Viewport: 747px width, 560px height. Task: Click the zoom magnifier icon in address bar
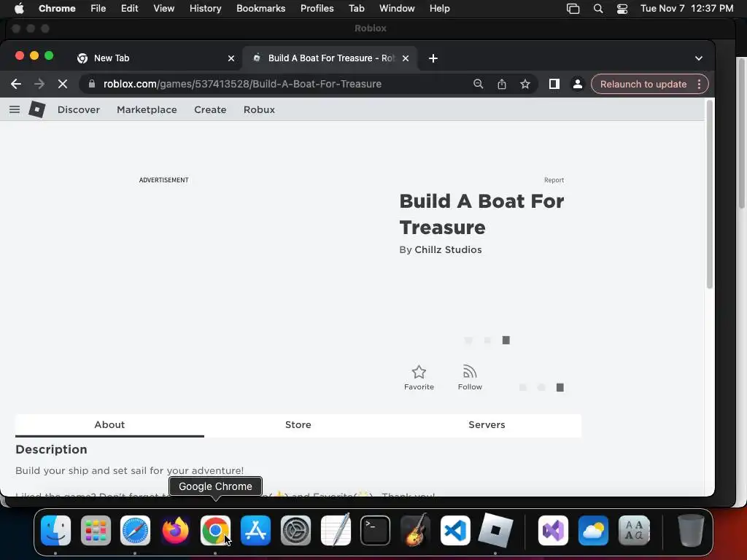(479, 85)
